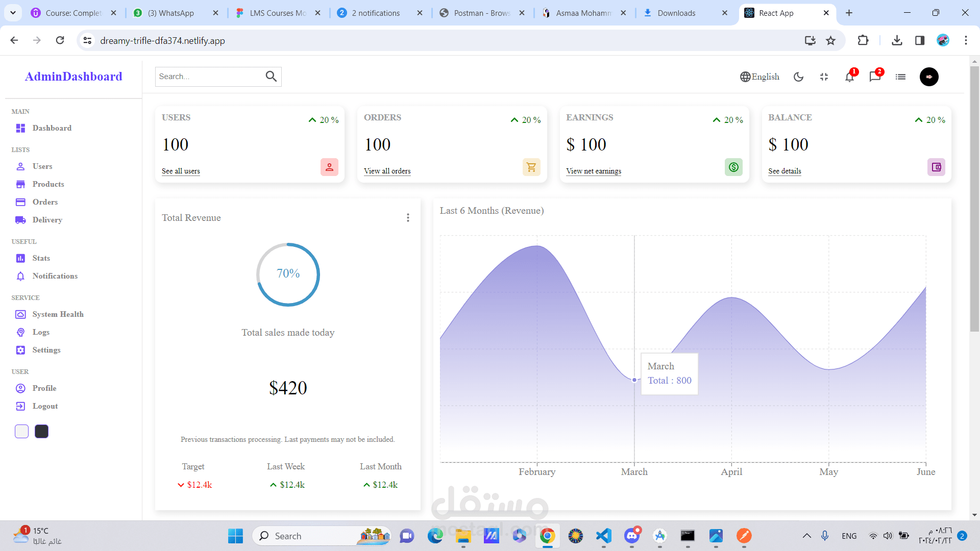This screenshot has width=980, height=551.
Task: Open Stats in the sidebar
Action: [x=33, y=258]
